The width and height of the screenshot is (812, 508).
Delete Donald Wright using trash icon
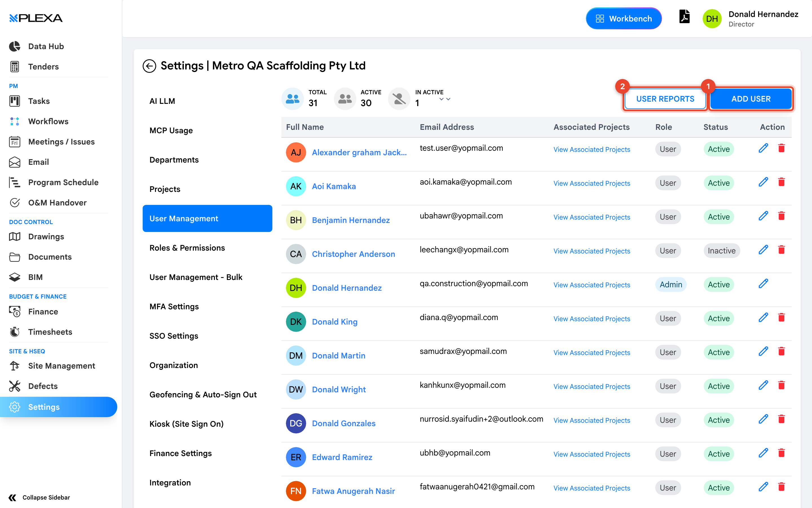click(x=782, y=385)
